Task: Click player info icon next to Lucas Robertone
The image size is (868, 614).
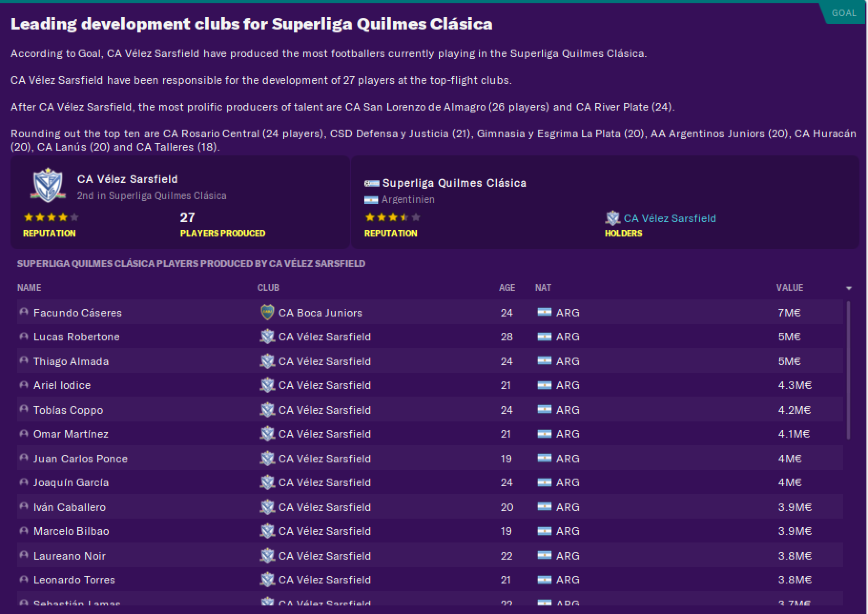Action: tap(23, 337)
